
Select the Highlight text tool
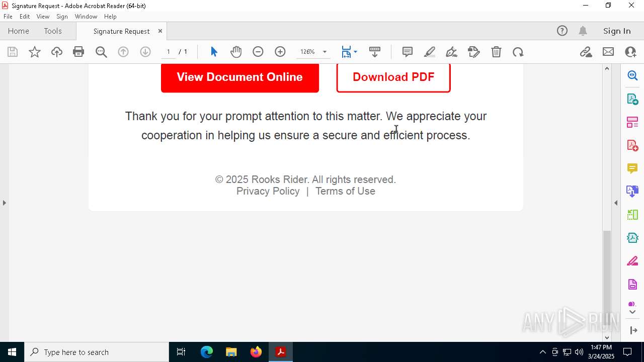430,52
